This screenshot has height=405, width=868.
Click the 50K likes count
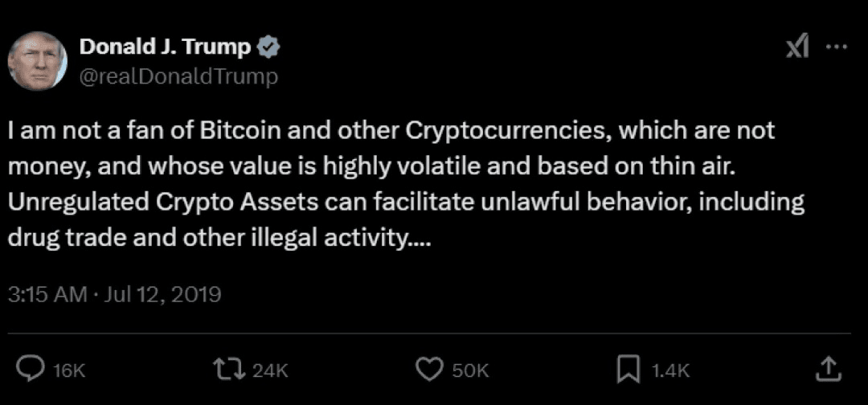[x=470, y=370]
